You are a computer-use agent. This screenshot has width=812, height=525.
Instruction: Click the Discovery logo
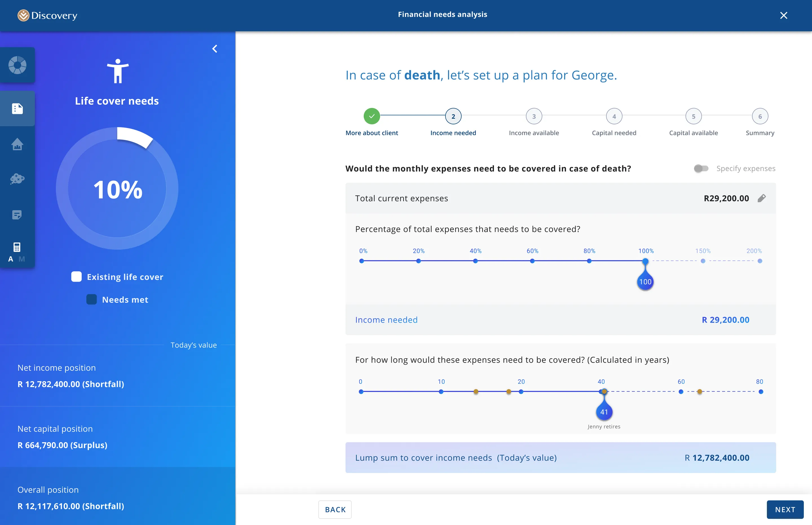pyautogui.click(x=47, y=15)
